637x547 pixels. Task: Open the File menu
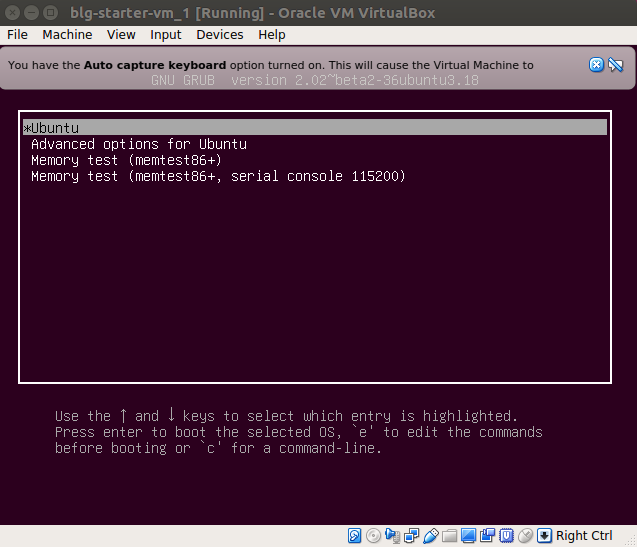click(x=17, y=35)
